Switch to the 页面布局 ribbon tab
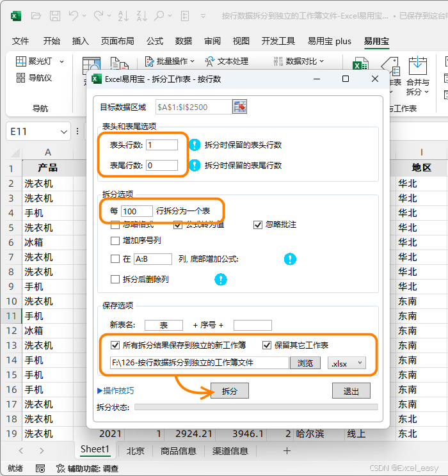Image resolution: width=448 pixels, height=476 pixels. [x=118, y=41]
